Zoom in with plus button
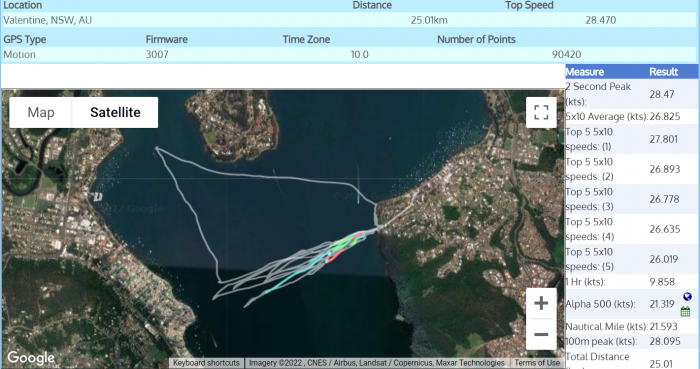700x369 pixels. point(541,303)
